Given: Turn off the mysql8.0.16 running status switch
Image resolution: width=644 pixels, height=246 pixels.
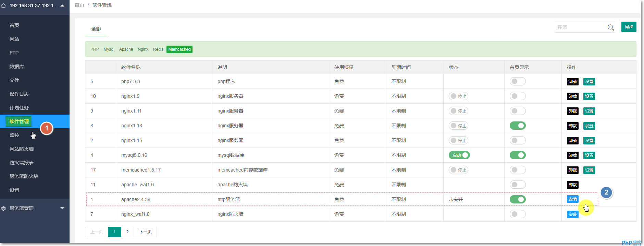Looking at the screenshot, I should click(x=459, y=155).
